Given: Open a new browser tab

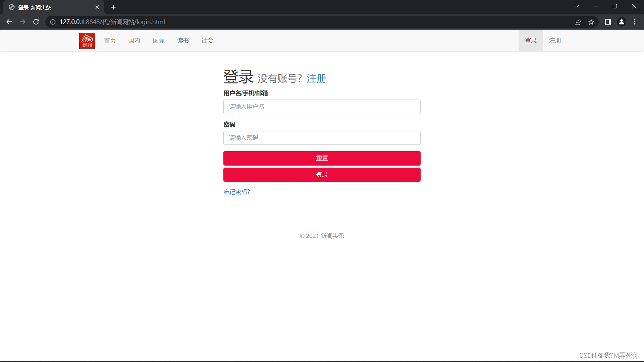Looking at the screenshot, I should coord(113,7).
